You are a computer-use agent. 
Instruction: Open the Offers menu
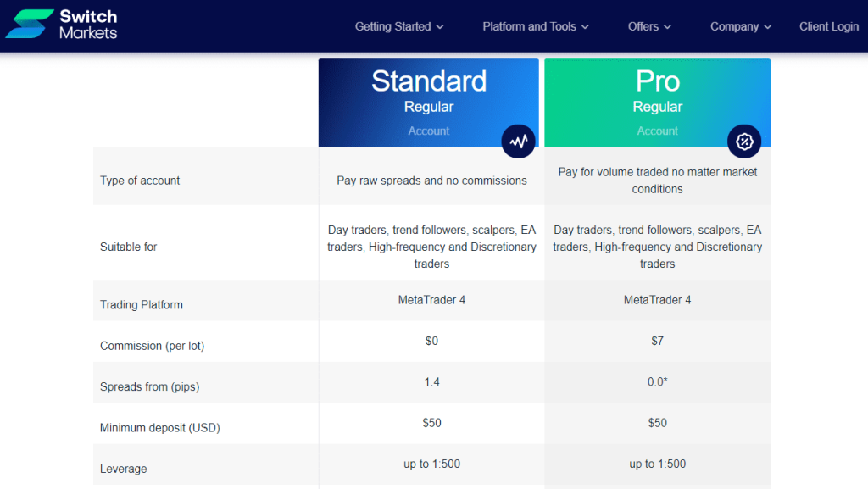click(x=649, y=26)
